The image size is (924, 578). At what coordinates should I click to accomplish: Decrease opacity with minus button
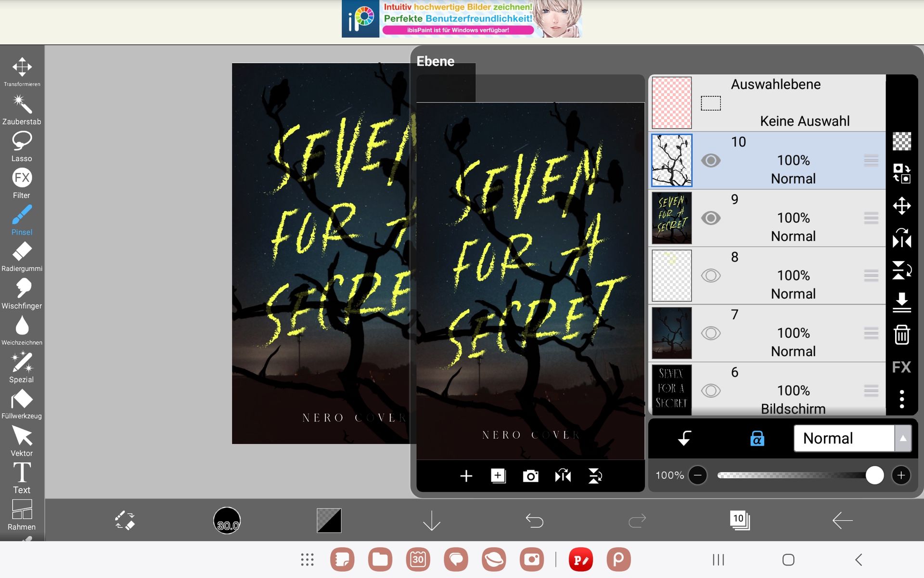coord(697,475)
